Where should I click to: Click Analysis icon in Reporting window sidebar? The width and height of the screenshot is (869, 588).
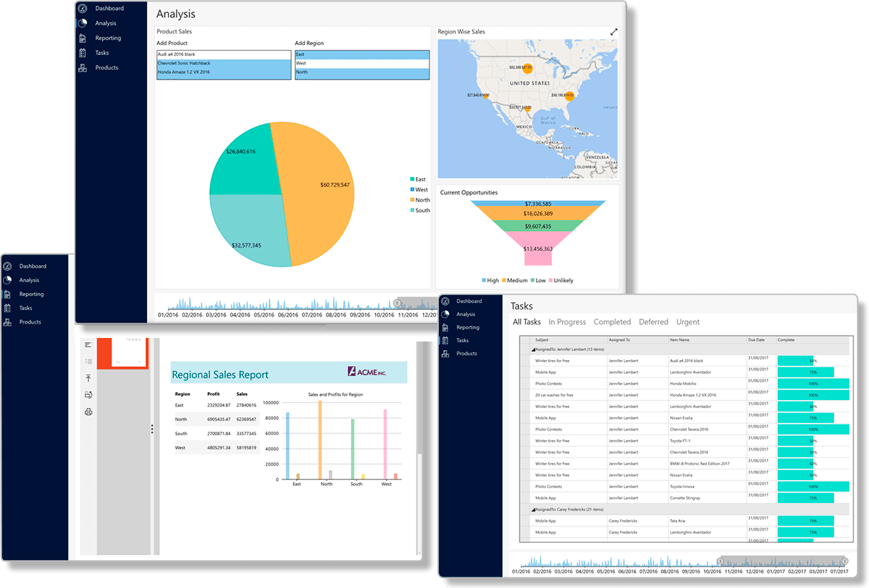pyautogui.click(x=7, y=280)
